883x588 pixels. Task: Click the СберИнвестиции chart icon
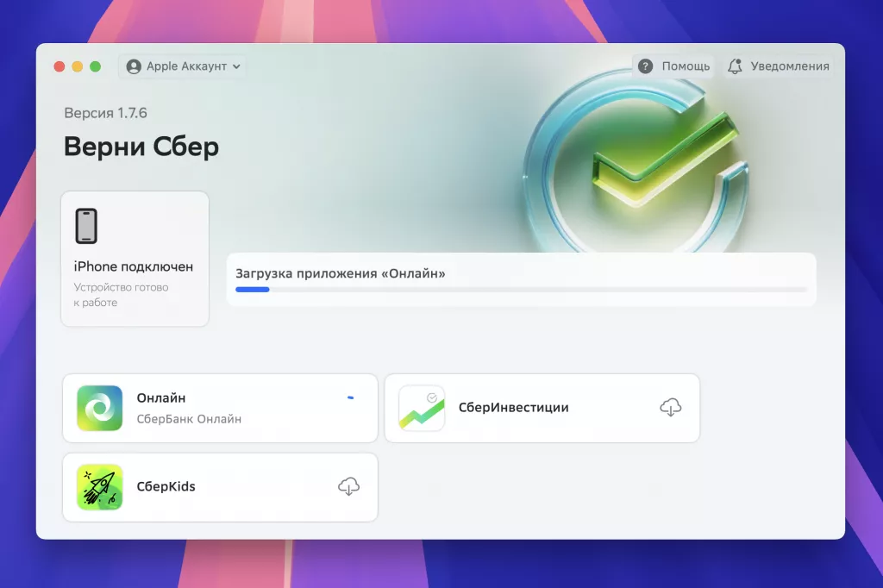point(422,407)
